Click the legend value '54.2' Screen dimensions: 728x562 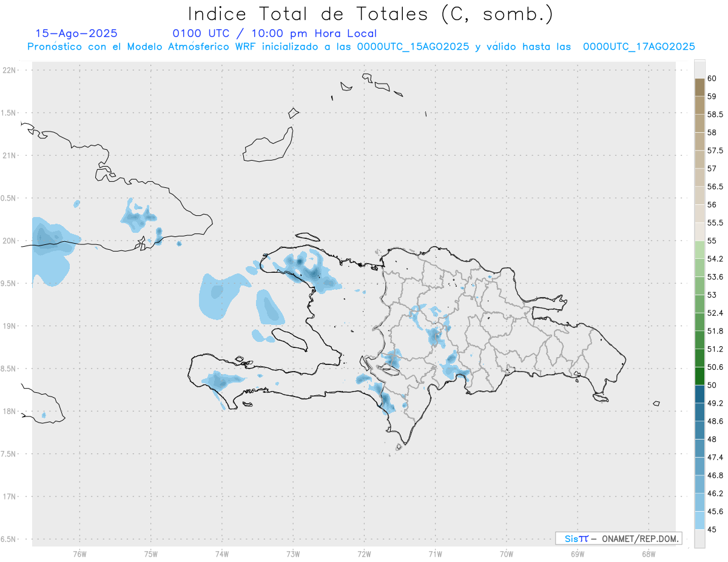[x=715, y=259]
